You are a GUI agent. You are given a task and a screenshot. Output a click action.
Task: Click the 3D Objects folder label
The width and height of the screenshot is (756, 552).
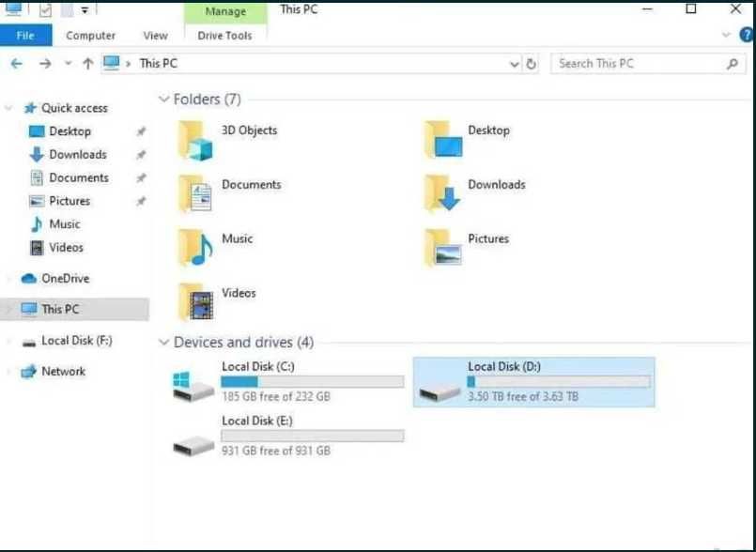click(249, 130)
